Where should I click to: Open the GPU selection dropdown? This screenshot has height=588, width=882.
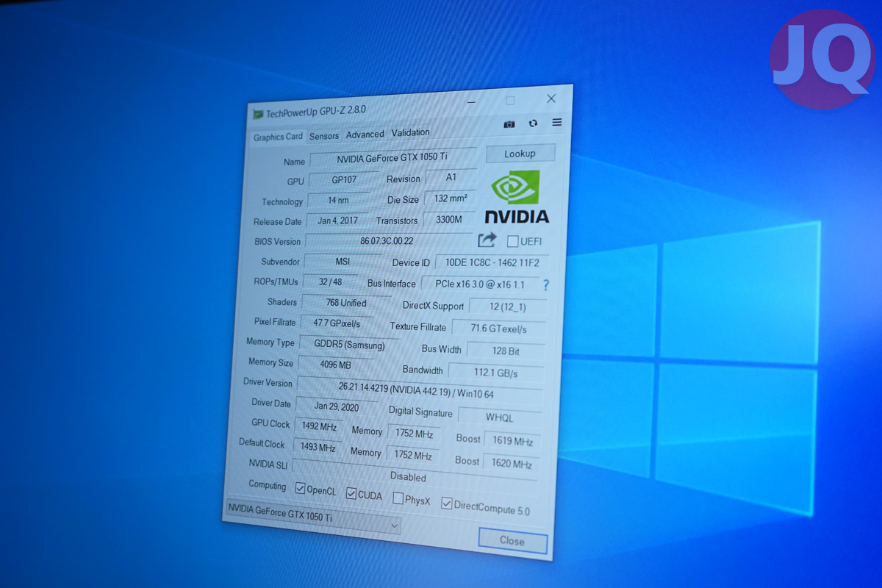313,516
